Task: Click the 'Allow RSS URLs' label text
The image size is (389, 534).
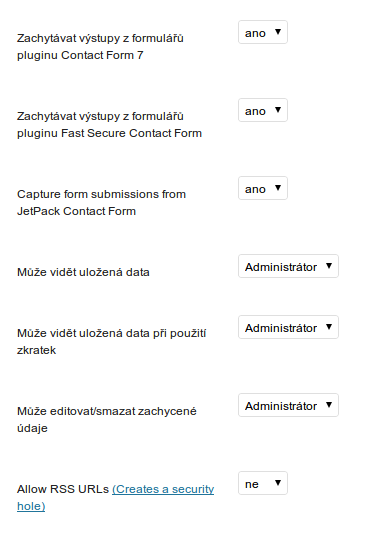Action: [63, 489]
